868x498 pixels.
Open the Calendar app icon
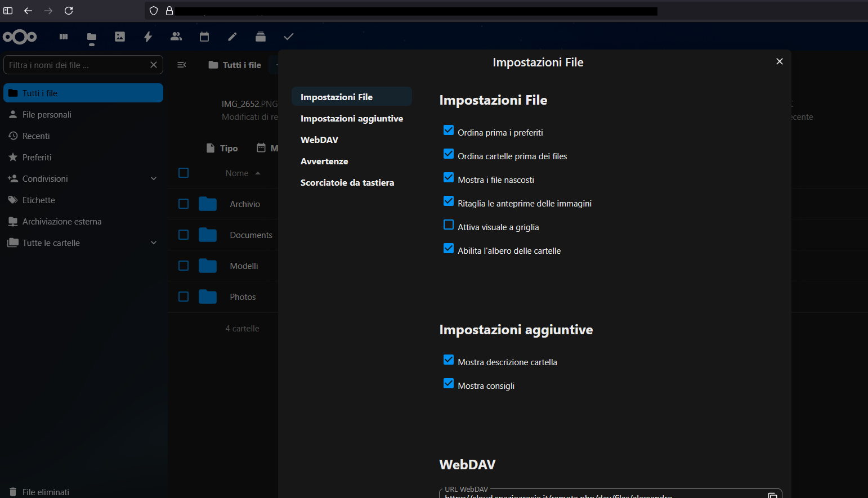pos(204,37)
